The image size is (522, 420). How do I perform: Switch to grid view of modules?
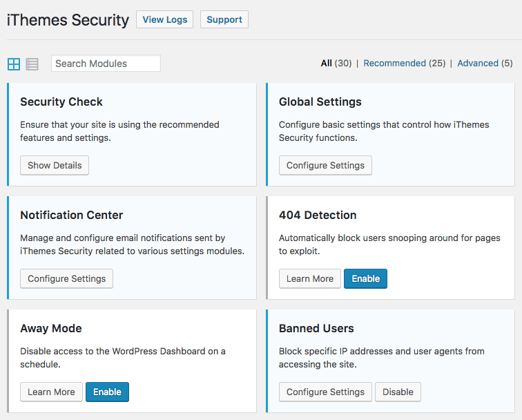pyautogui.click(x=14, y=64)
